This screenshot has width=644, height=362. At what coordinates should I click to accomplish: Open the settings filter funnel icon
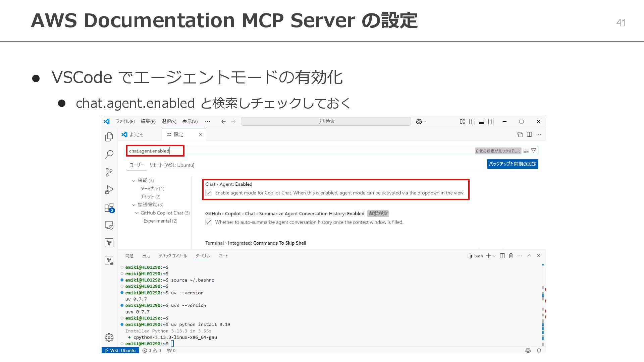pyautogui.click(x=533, y=151)
